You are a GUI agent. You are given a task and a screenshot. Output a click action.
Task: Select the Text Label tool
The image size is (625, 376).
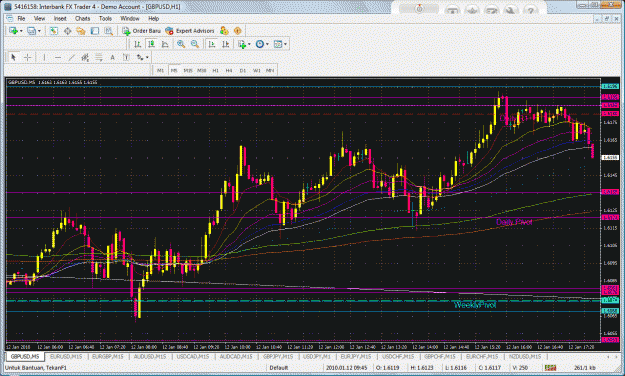tap(126, 57)
